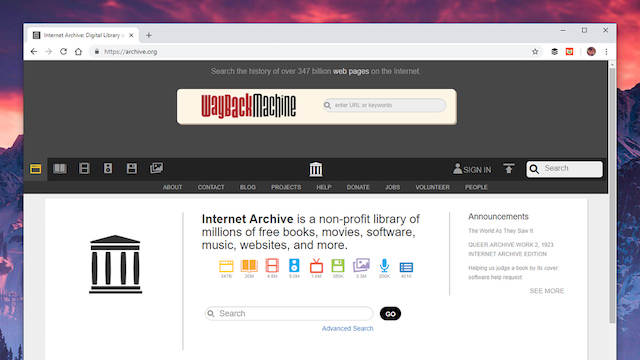Image resolution: width=640 pixels, height=360 pixels.
Task: Go forward in the browser
Action: (49, 52)
